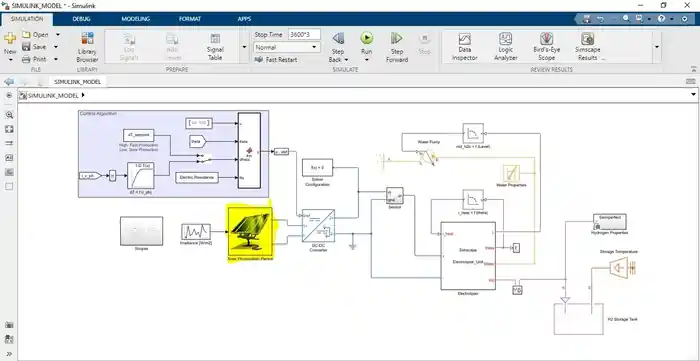
Task: Click the annotation text icon in left palette
Action: coord(9,158)
